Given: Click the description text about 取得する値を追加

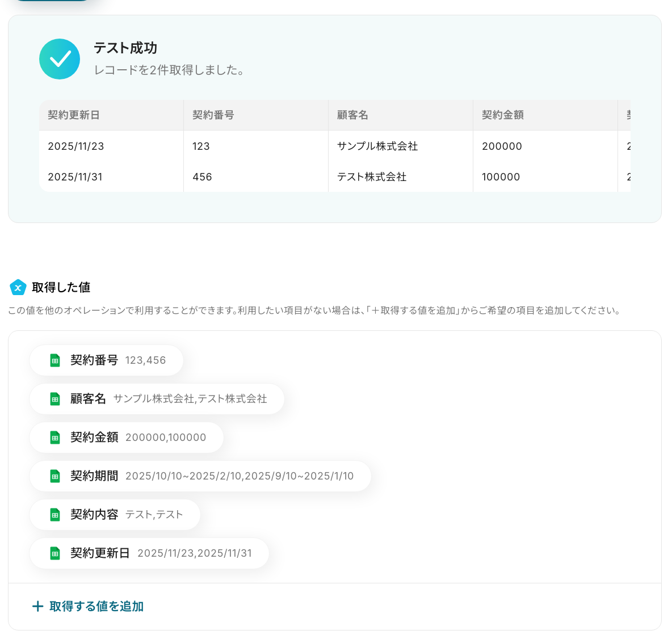Looking at the screenshot, I should (314, 310).
